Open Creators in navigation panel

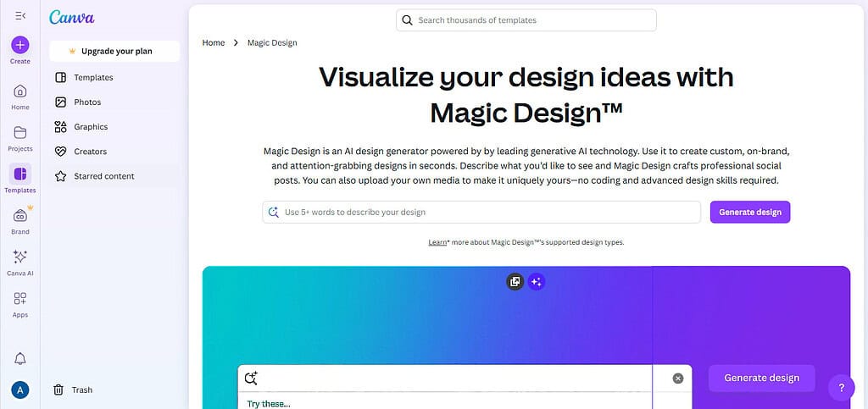(x=114, y=152)
